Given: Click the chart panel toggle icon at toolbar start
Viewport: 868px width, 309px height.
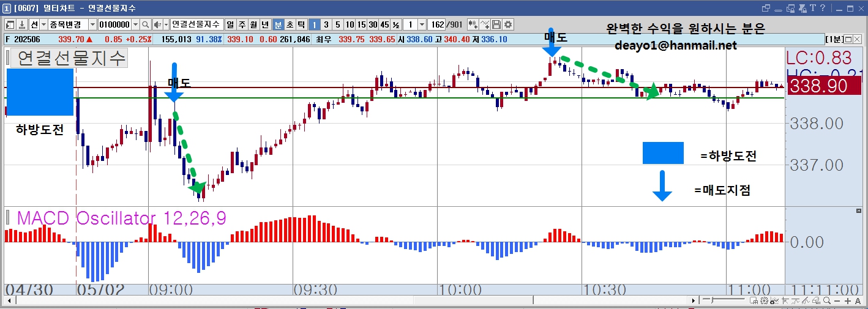Looking at the screenshot, I should coord(10,24).
